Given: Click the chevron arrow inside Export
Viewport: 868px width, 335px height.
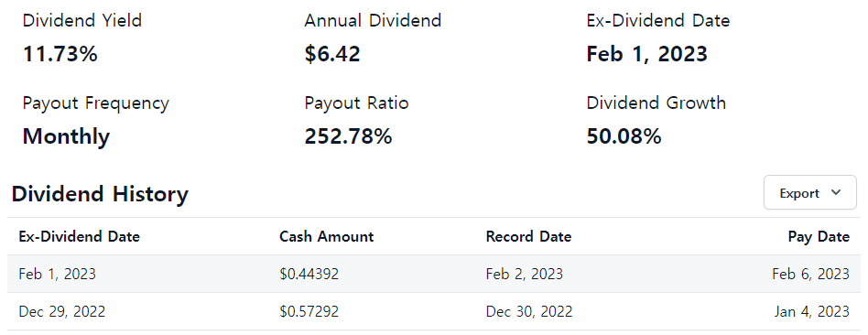Looking at the screenshot, I should click(x=836, y=192).
